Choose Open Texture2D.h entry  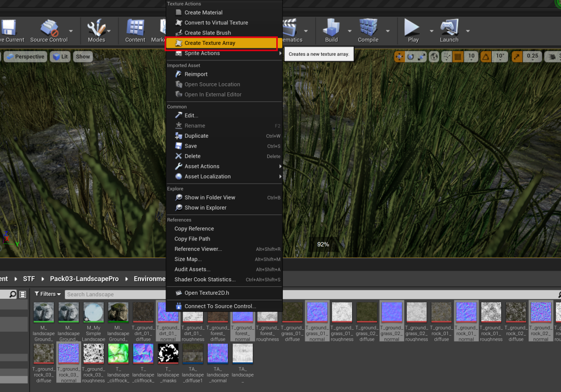[224, 293]
